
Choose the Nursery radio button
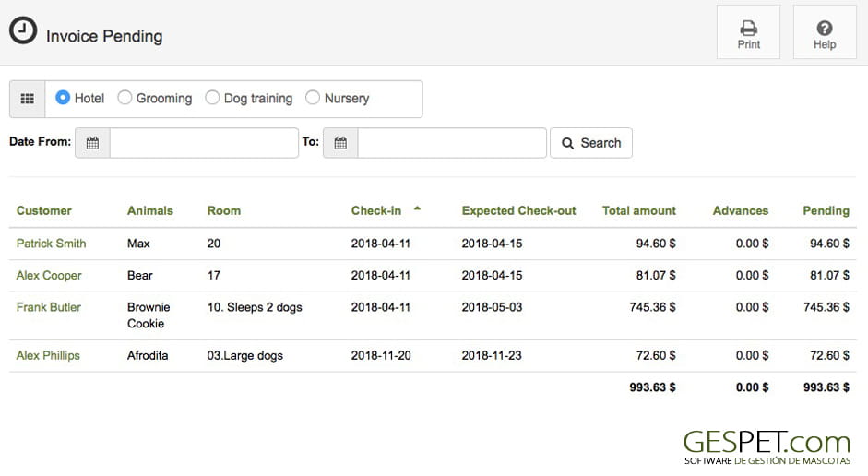coord(313,98)
